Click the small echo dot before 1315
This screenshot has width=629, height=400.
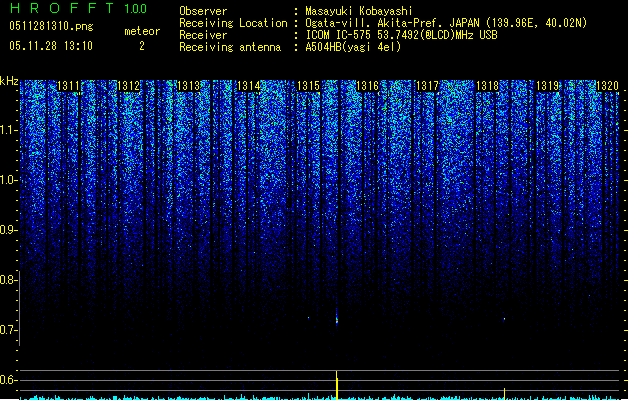click(308, 318)
